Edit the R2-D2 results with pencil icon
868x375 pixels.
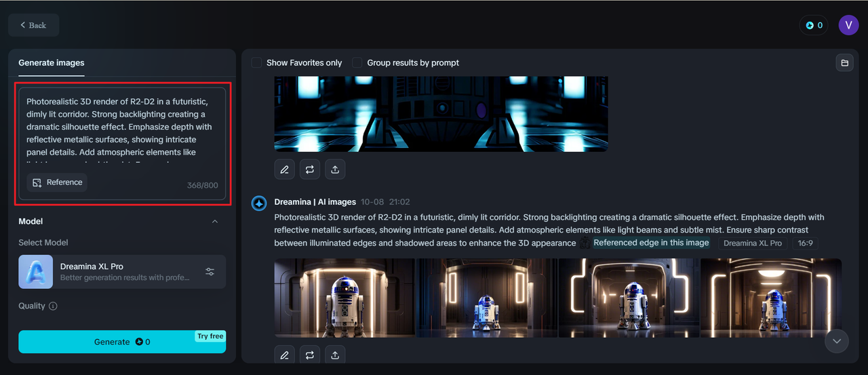[284, 355]
